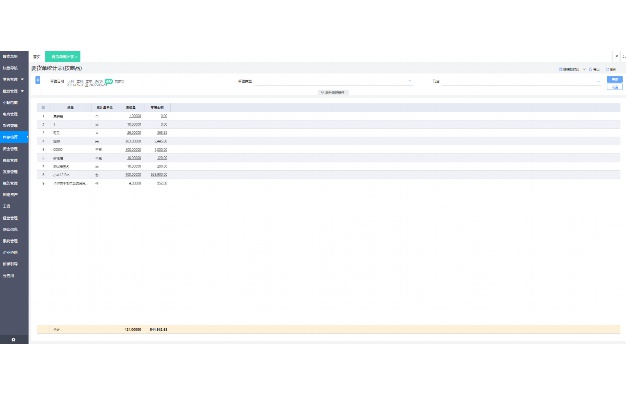This screenshot has height=395, width=626.
Task: Click the 500.0000 quantity link in the 00000 row
Action: 133,150
